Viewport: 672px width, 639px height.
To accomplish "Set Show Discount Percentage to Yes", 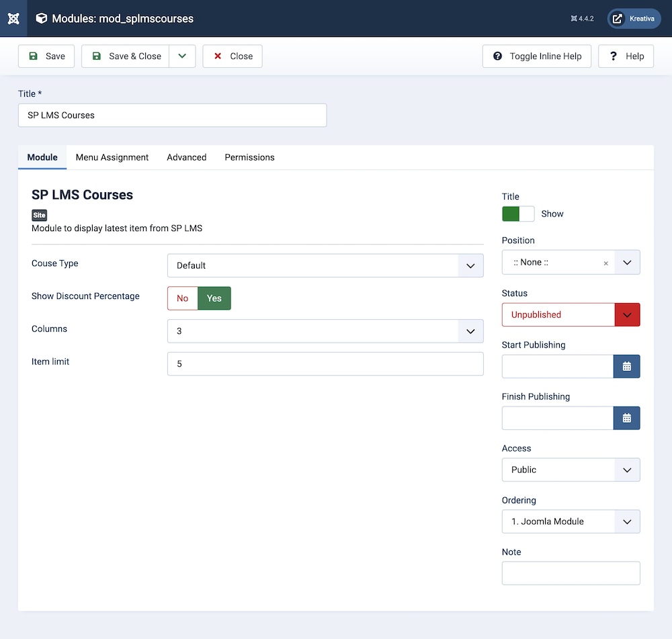I will 214,298.
